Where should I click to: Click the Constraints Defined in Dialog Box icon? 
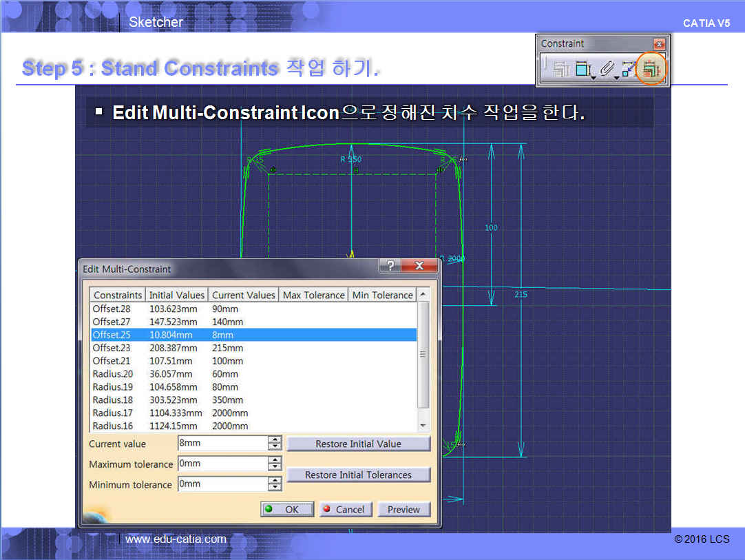[x=560, y=69]
